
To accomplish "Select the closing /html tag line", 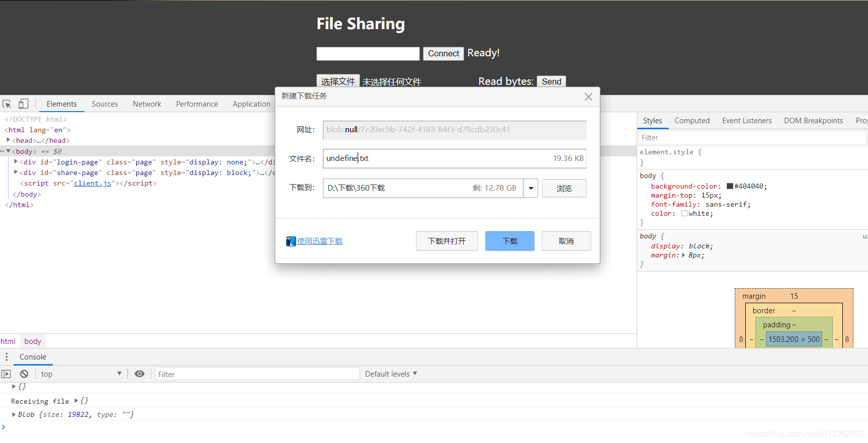I will (19, 205).
